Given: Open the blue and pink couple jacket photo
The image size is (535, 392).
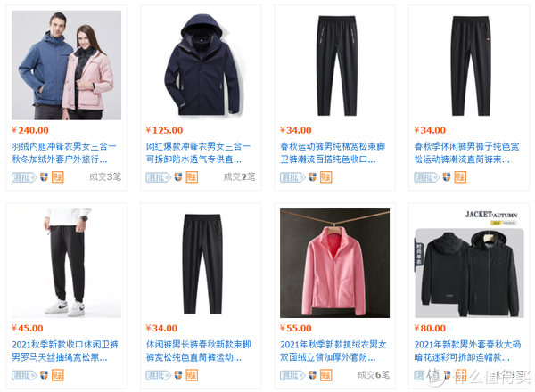Looking at the screenshot, I should pos(67,65).
